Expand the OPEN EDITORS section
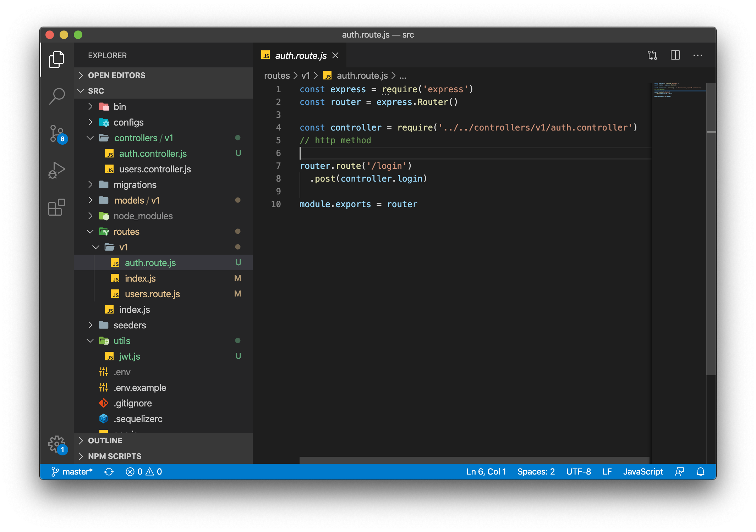 [x=116, y=75]
